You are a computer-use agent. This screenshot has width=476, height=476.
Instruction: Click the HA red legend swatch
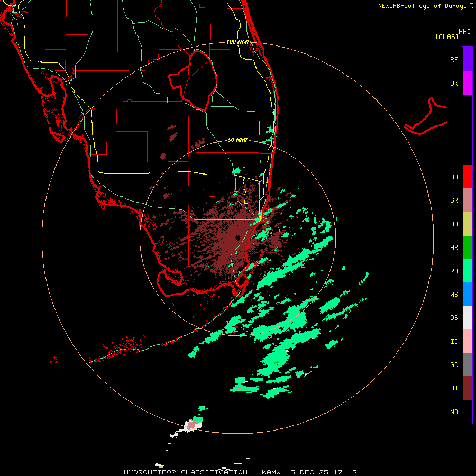[467, 177]
